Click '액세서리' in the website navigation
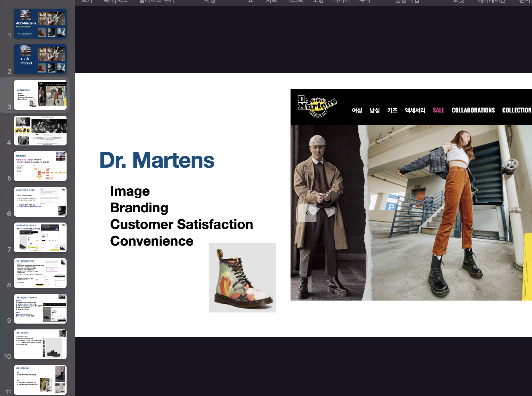The height and width of the screenshot is (396, 532). (x=415, y=110)
